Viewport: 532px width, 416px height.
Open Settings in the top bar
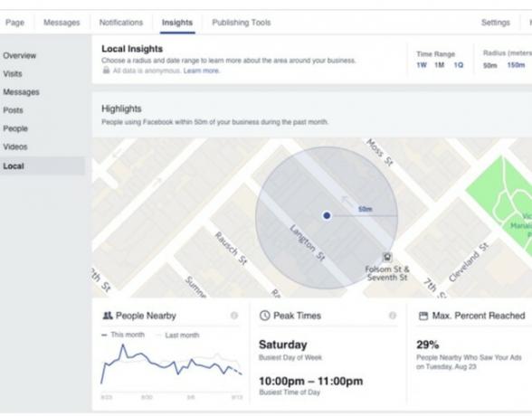[496, 23]
